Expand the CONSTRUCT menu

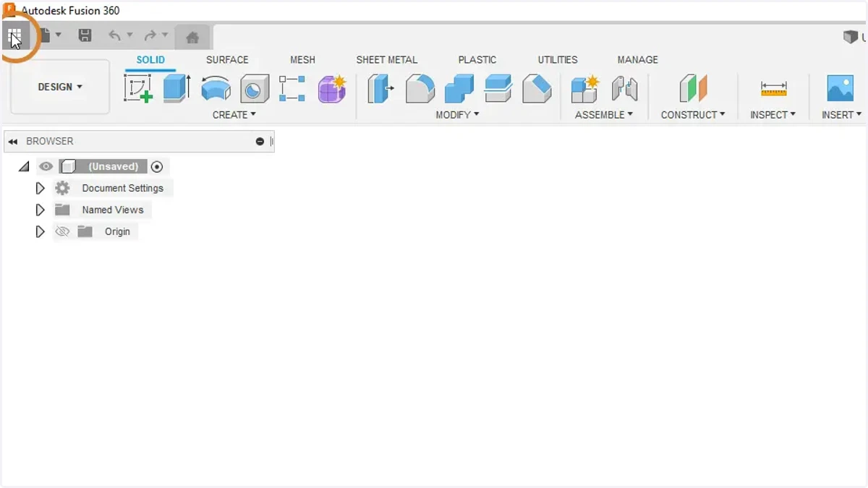692,115
